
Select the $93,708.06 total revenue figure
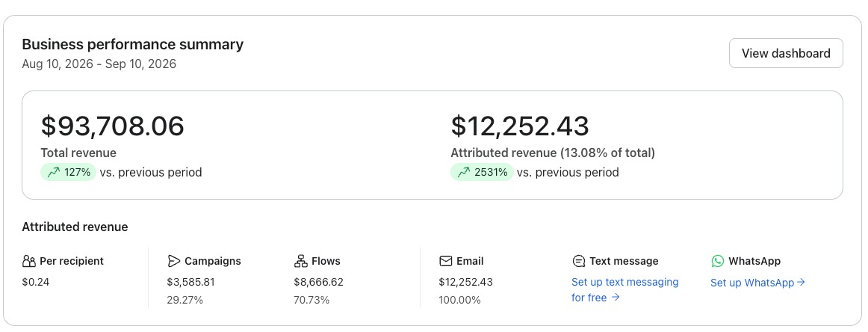tap(112, 126)
